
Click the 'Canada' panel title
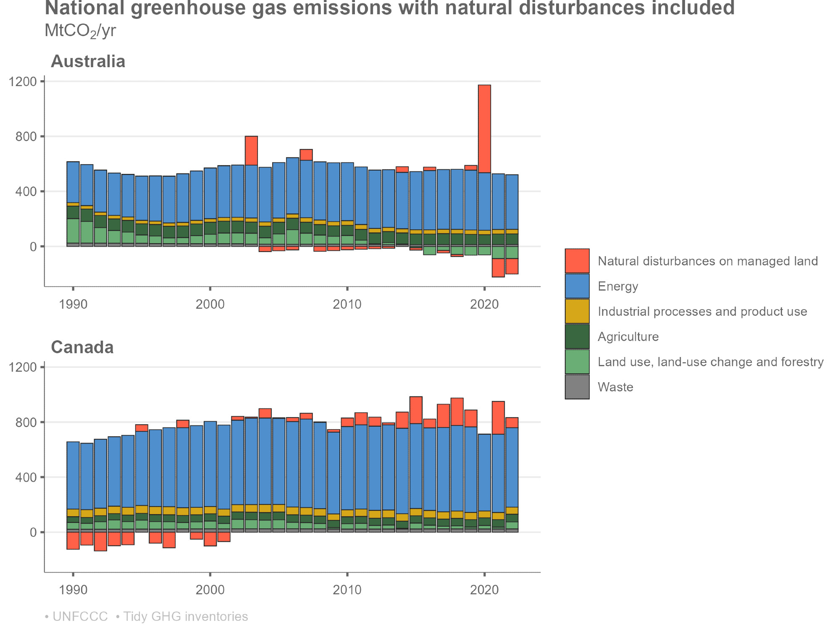82,347
